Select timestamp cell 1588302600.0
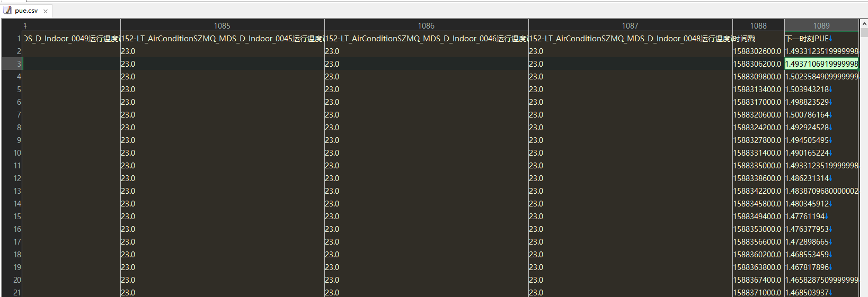Screen dimensions: 868x297 click(758, 51)
